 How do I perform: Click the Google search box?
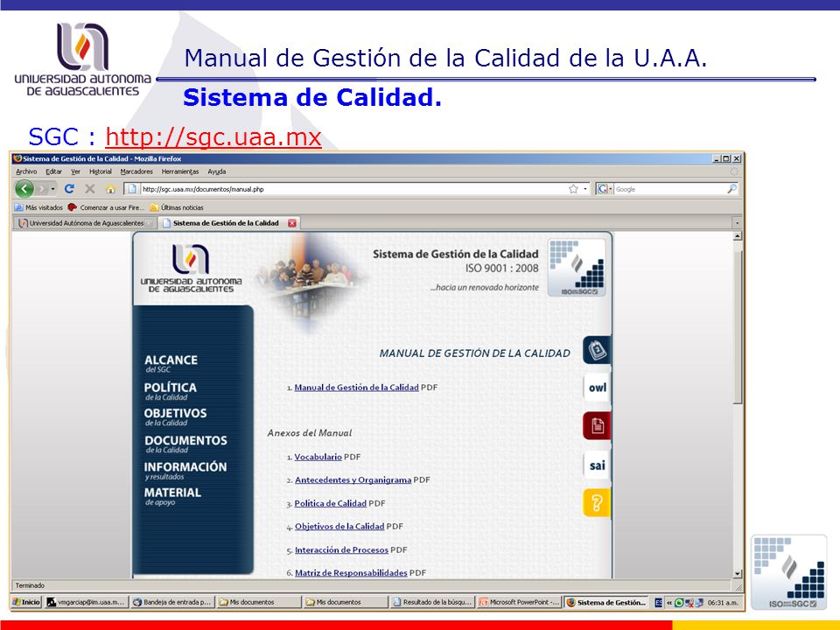(669, 189)
